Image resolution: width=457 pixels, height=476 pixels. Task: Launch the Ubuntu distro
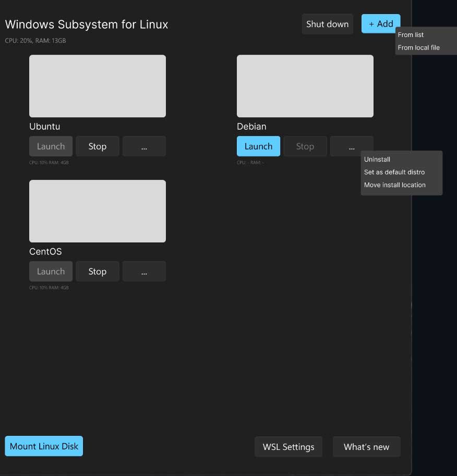(x=51, y=147)
